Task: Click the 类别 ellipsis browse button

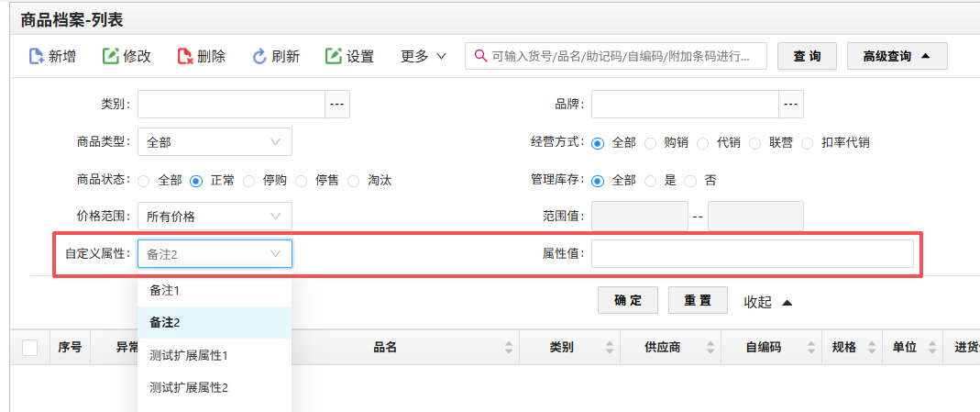Action: [x=337, y=106]
